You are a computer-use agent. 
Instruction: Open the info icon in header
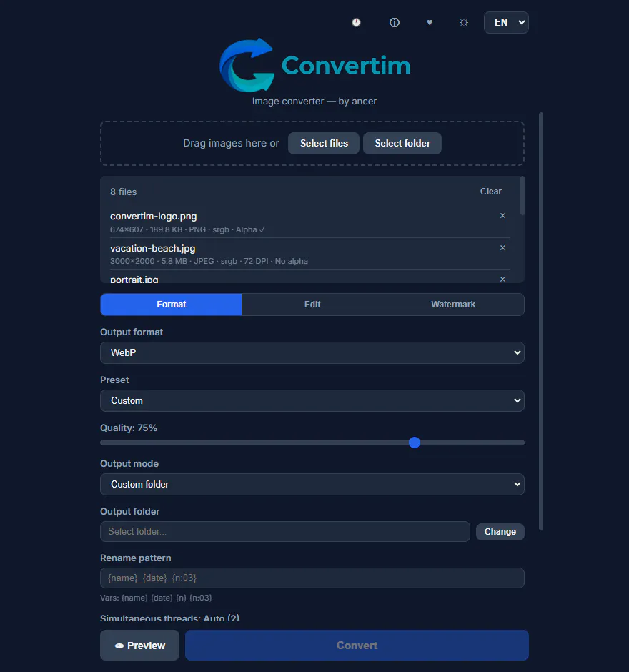[394, 22]
